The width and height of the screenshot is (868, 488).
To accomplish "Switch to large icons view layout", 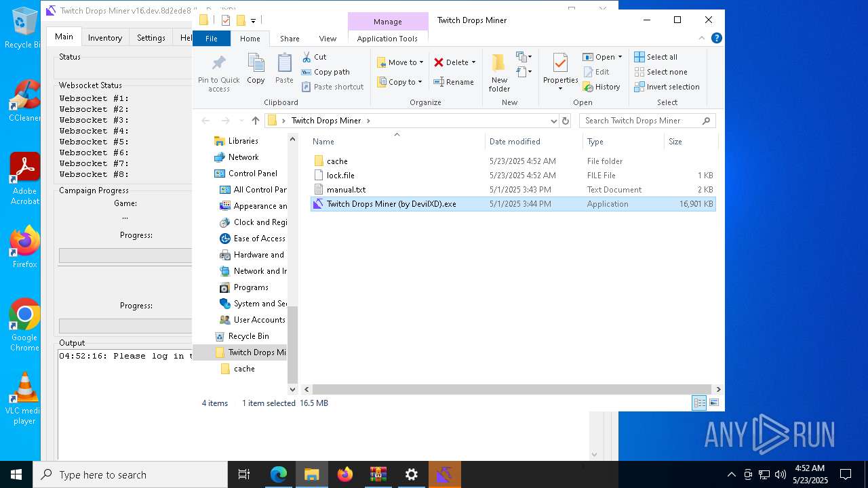I will point(713,403).
